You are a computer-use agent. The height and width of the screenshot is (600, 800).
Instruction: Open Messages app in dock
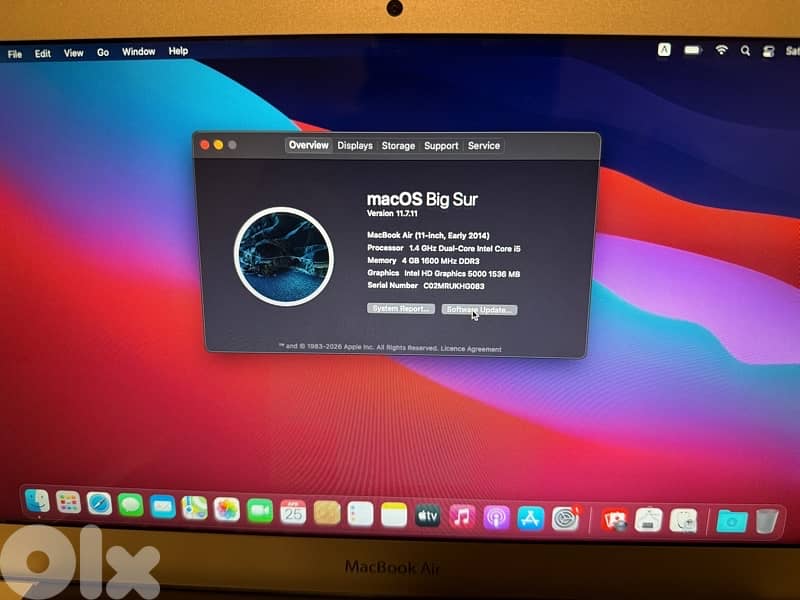point(131,505)
